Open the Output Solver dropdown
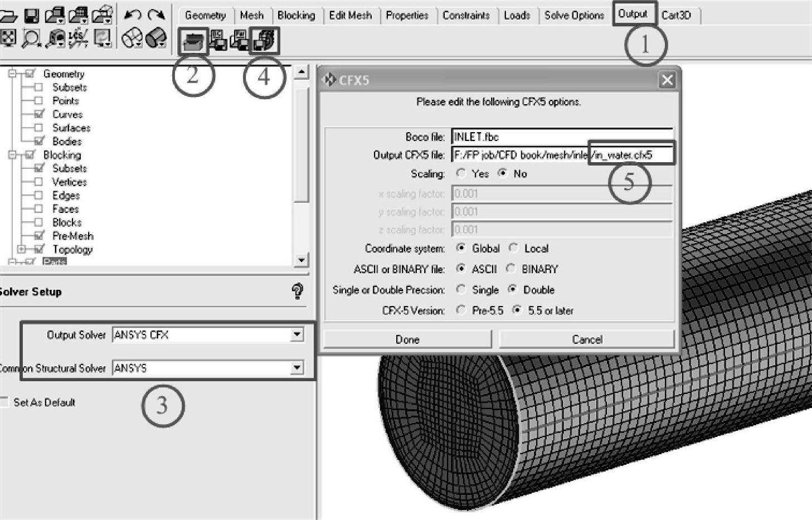 coord(297,334)
